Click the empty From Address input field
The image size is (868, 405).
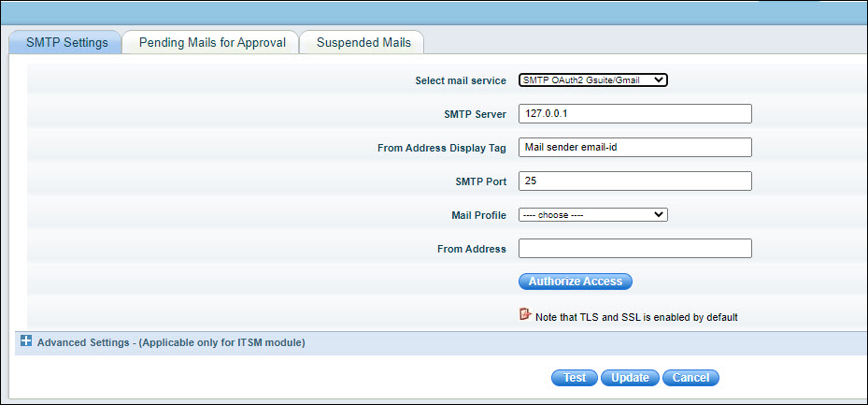[634, 249]
